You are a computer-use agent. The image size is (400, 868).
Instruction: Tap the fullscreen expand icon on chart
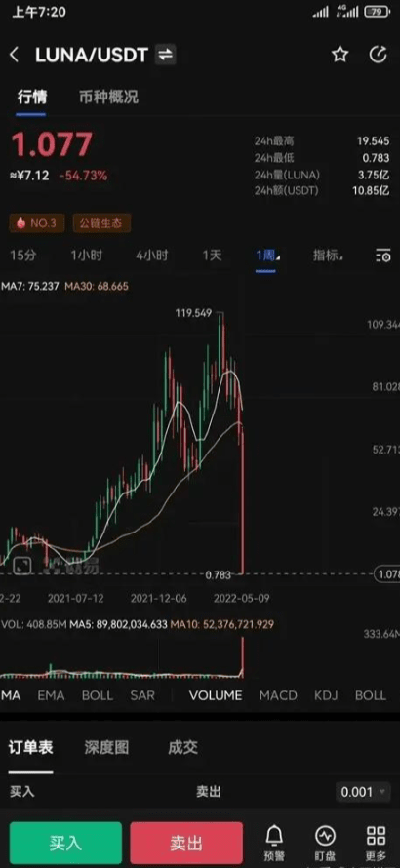22,566
